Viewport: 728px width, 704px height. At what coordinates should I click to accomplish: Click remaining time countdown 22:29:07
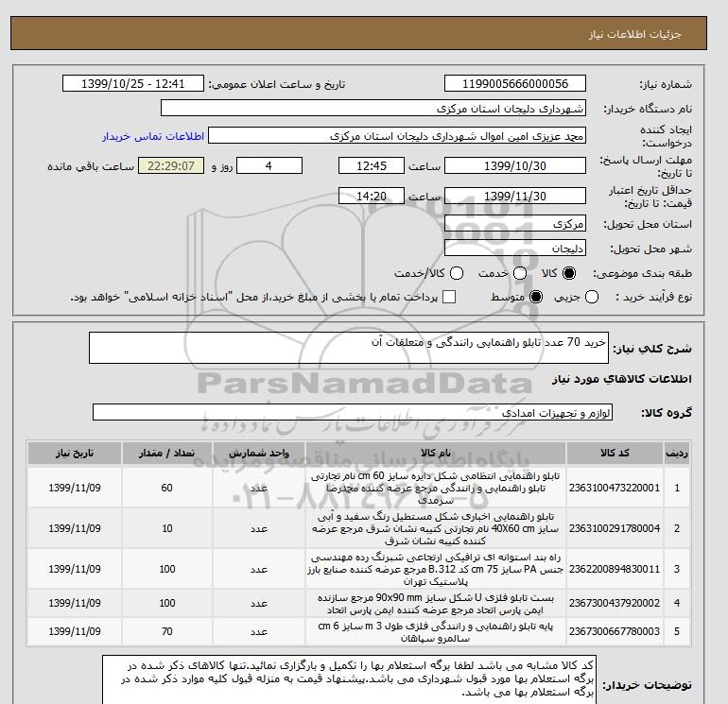[171, 165]
